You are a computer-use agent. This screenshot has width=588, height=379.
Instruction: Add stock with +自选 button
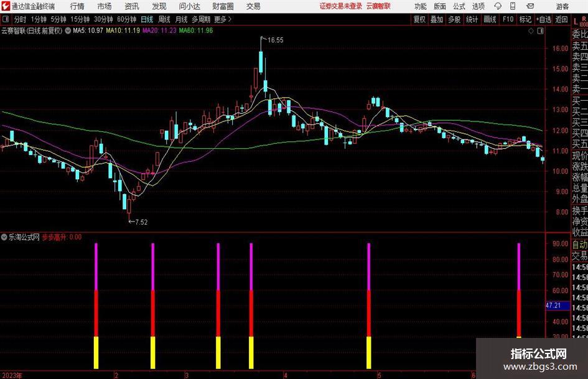pyautogui.click(x=543, y=19)
